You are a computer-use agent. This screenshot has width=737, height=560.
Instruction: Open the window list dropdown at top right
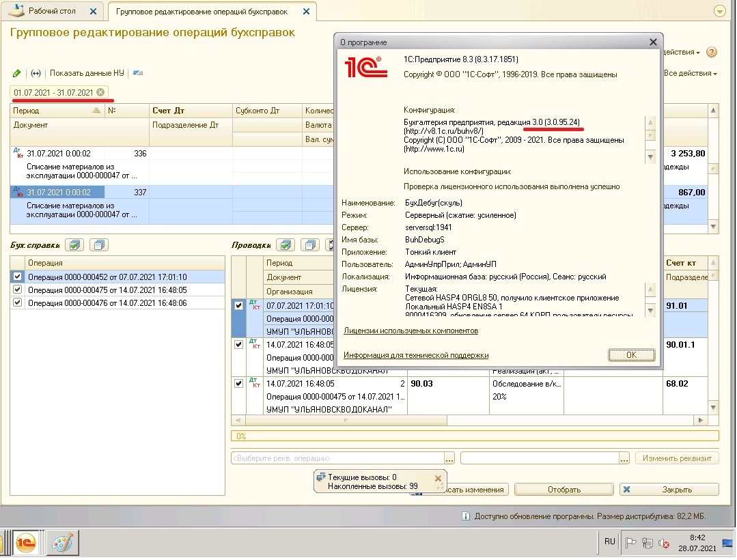tap(720, 11)
